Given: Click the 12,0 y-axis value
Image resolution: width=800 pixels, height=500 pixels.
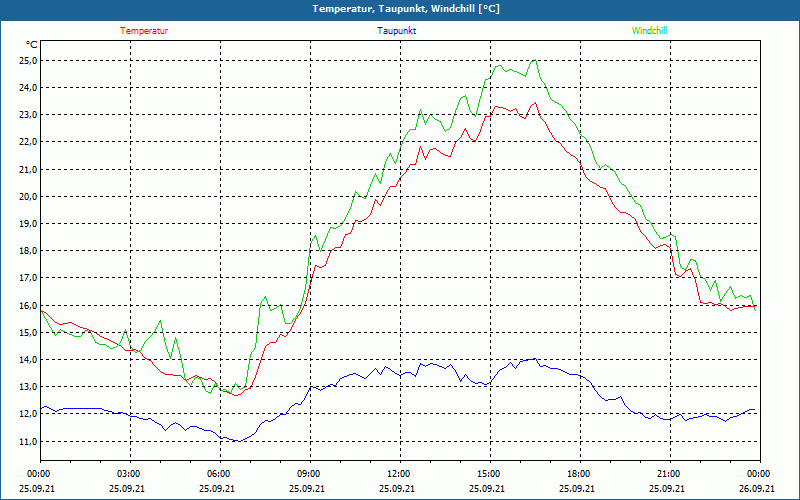Looking at the screenshot, I should coord(29,414).
